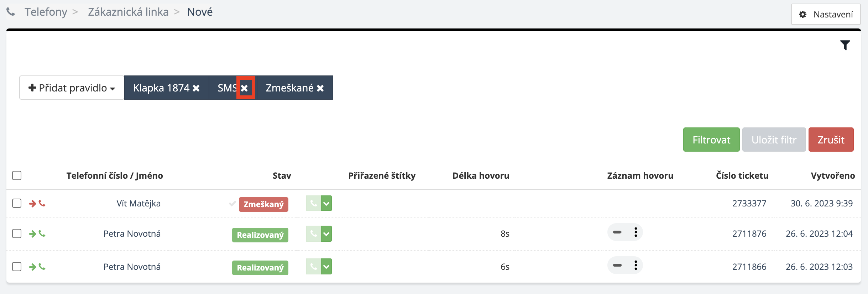The image size is (868, 294).
Task: Expand call actions arrow for ticket 2711876
Action: [326, 233]
